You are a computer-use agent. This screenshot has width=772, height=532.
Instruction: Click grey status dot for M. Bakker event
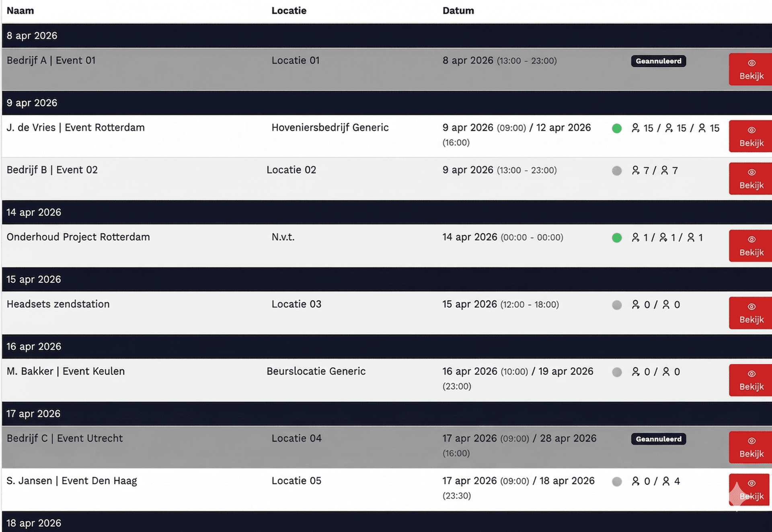(617, 372)
